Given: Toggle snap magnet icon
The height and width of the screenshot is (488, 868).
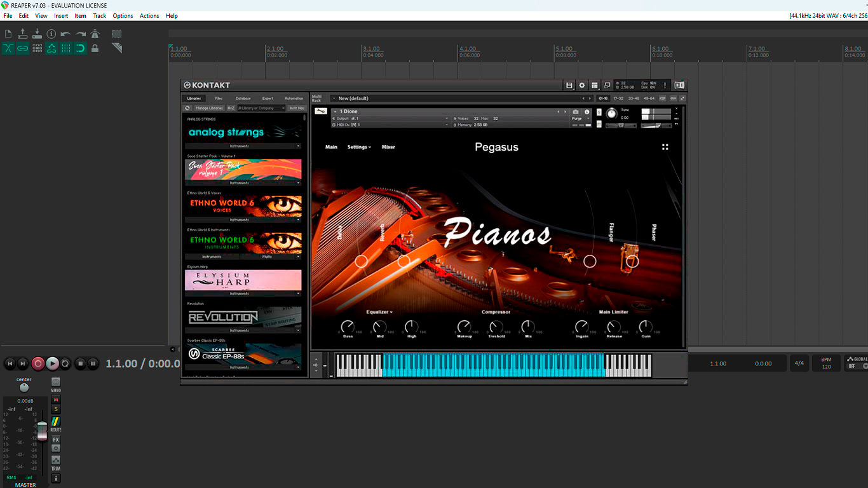Looking at the screenshot, I should tap(81, 48).
